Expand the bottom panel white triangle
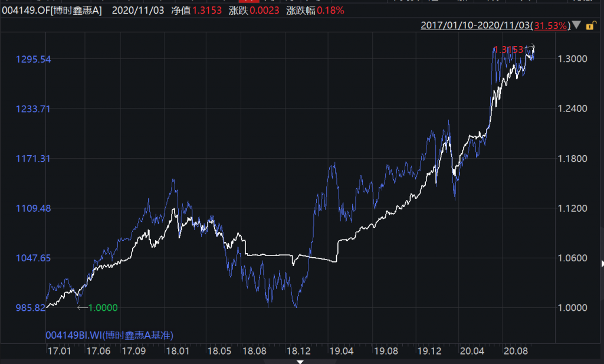The height and width of the screenshot is (364, 604). tap(300, 361)
